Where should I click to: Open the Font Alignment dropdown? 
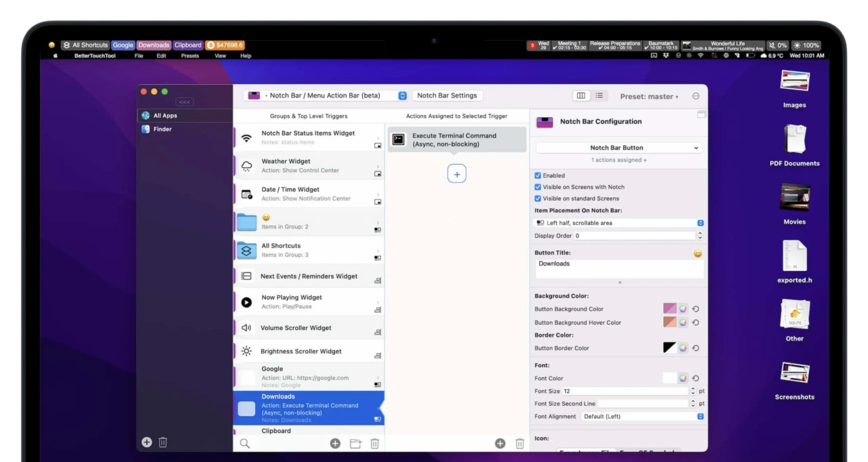point(642,417)
